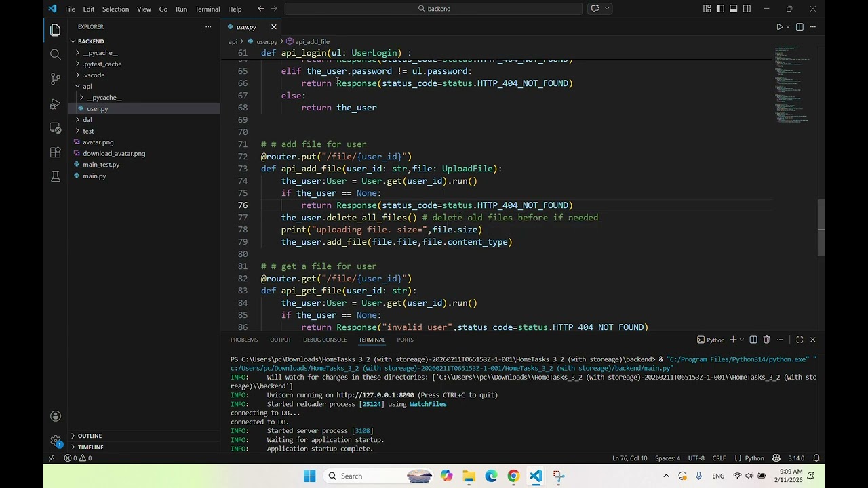Open the Testing flask view
The height and width of the screenshot is (488, 868).
(56, 177)
